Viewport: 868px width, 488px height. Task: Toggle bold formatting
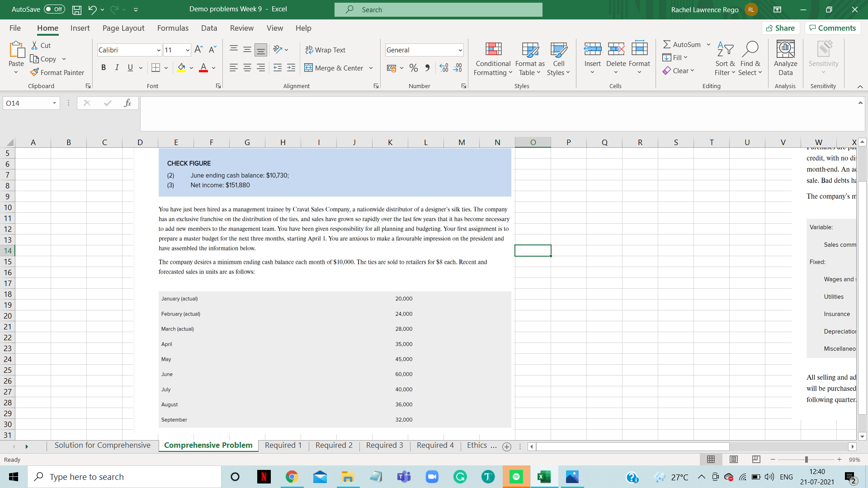pyautogui.click(x=104, y=68)
